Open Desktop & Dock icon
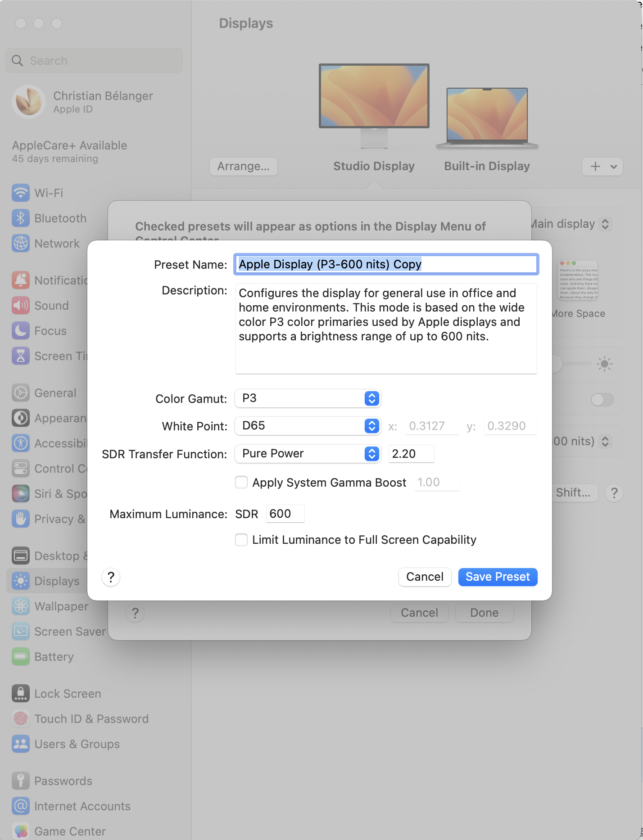 pos(21,556)
